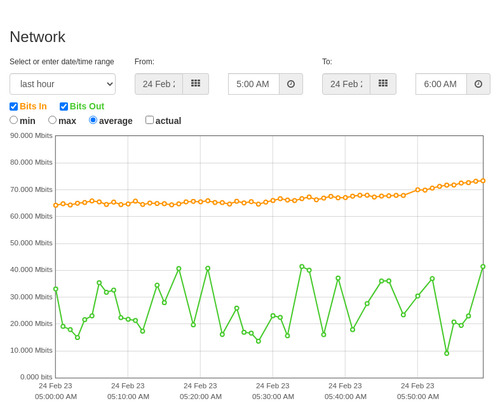Click the first green point at 05:00:00 AM
The height and width of the screenshot is (403, 500).
pos(56,289)
